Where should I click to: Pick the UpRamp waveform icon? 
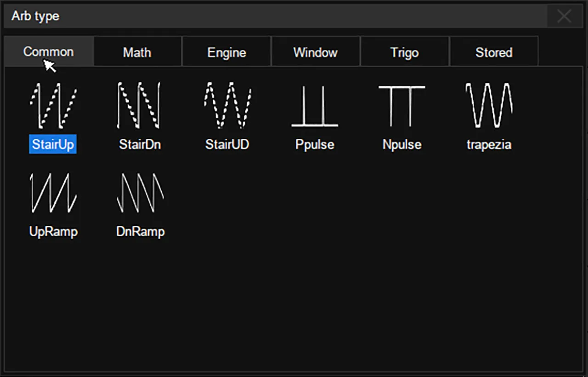(x=53, y=193)
